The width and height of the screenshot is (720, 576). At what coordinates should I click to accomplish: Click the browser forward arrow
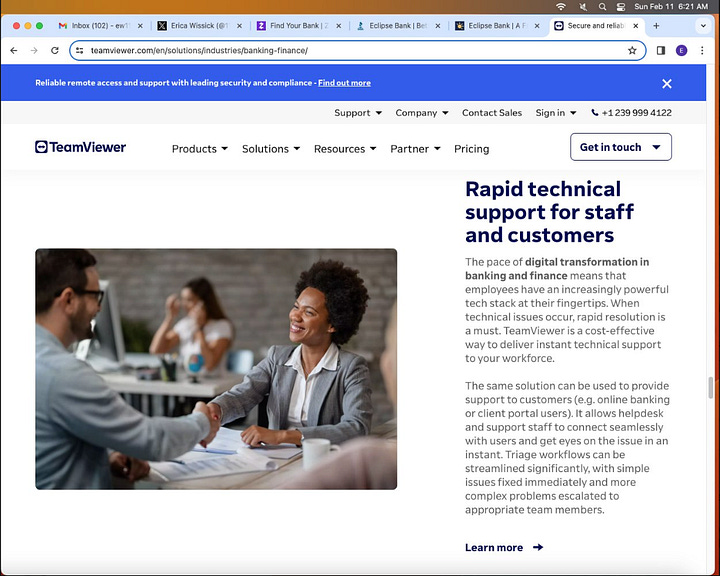tap(34, 51)
